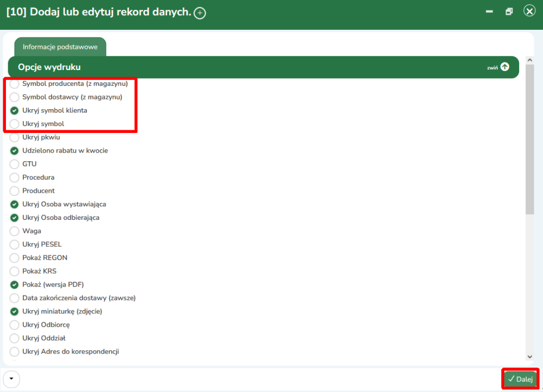Click the scrollbar down arrow
Screen dimensions: 543x392
coord(530,357)
